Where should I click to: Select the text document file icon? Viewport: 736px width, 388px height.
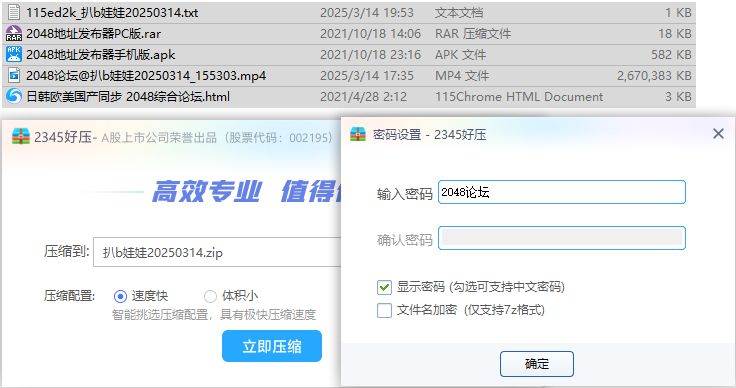tap(14, 12)
